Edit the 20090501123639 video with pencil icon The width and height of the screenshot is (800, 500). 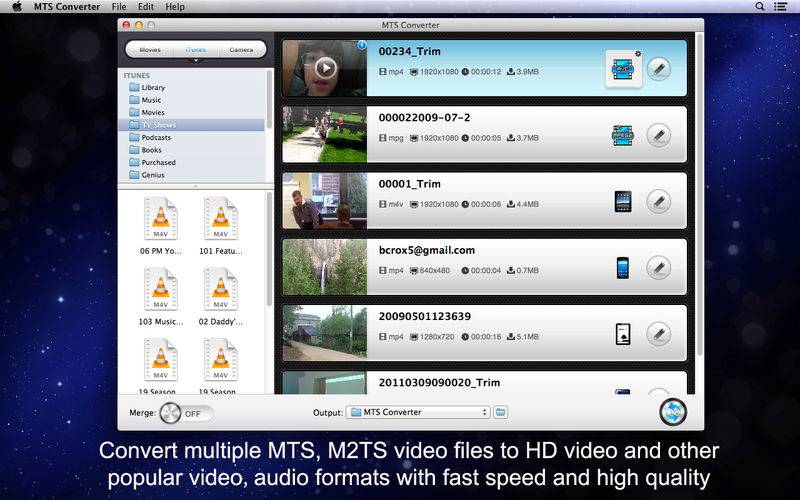point(658,333)
